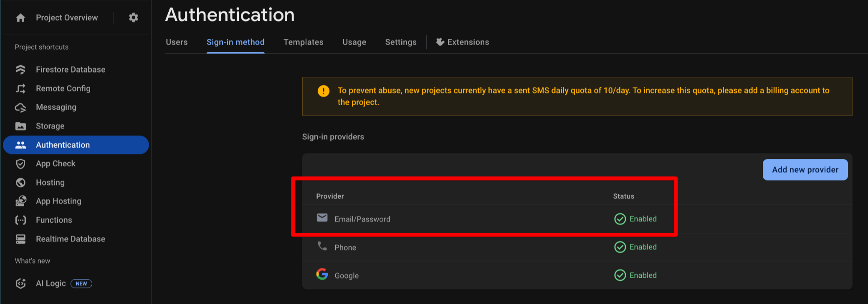Open Functions from sidebar

(54, 220)
